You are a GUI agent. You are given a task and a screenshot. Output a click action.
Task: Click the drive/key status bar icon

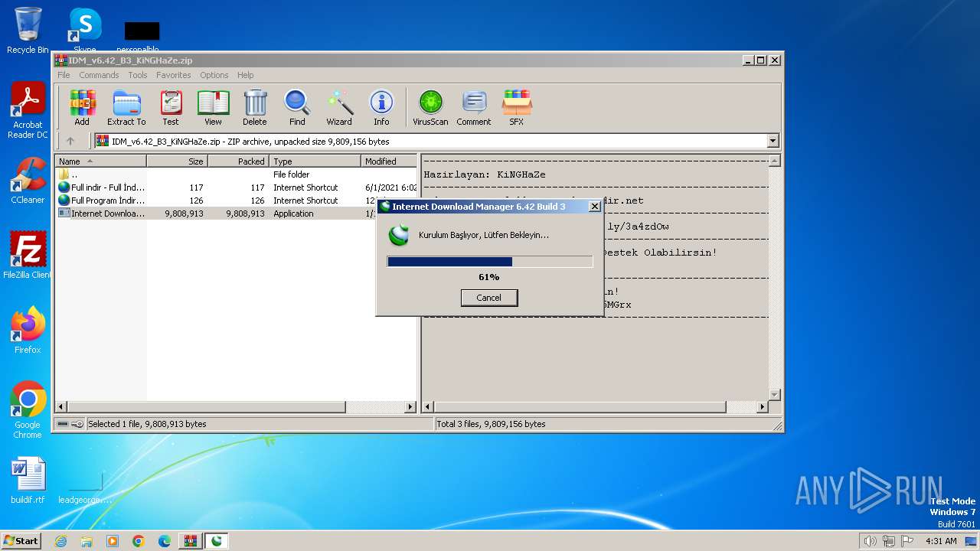(70, 424)
